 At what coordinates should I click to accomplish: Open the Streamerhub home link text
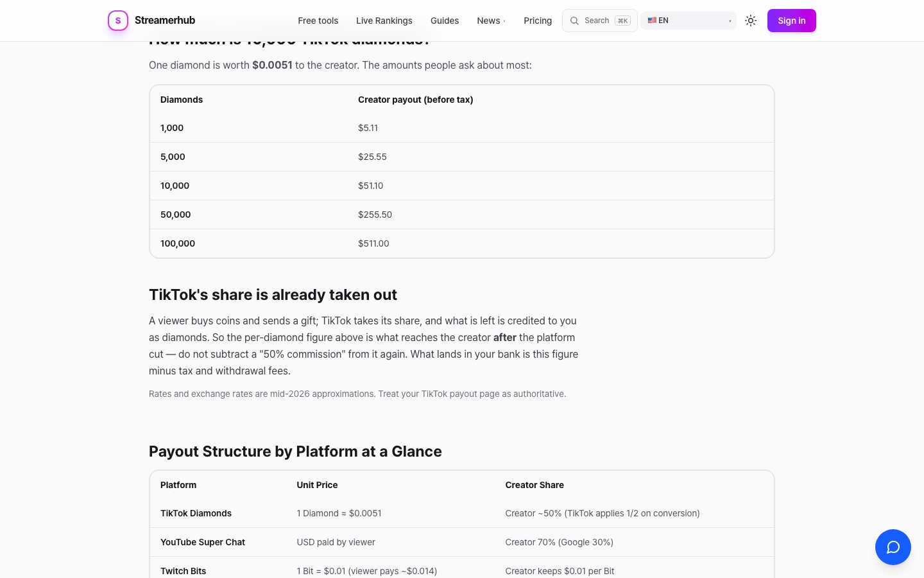165,21
